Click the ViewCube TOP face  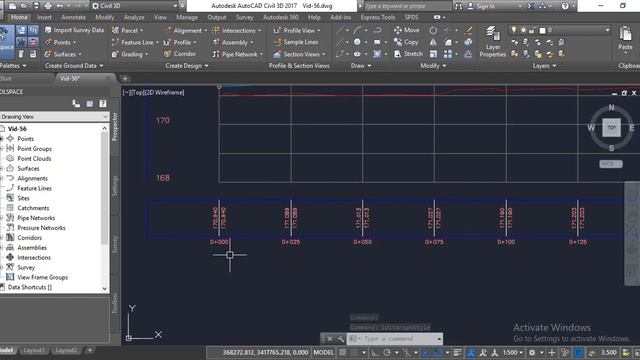point(611,128)
